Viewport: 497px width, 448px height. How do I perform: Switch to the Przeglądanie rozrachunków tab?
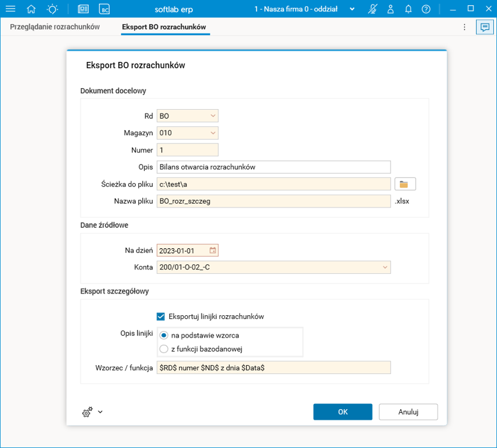tap(55, 27)
